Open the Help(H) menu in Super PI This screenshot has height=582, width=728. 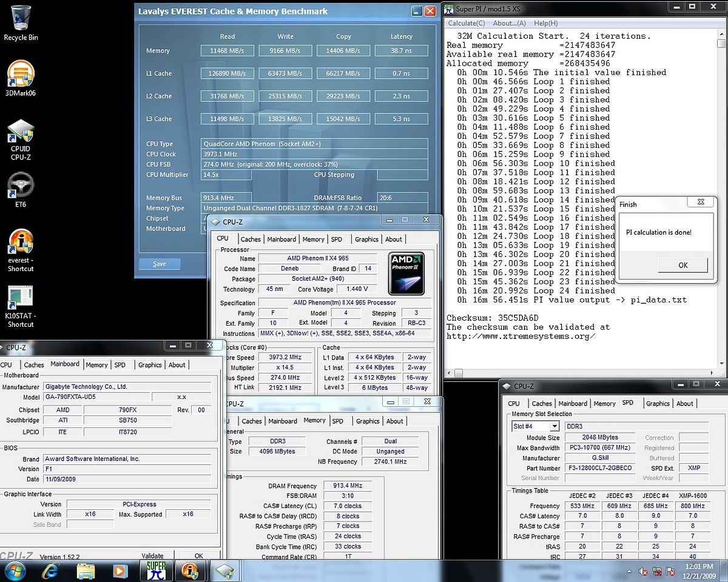[x=545, y=23]
